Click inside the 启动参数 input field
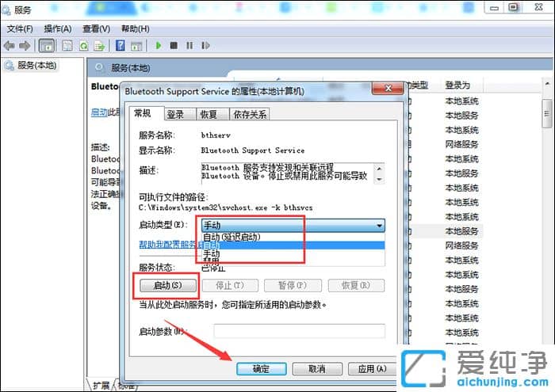The width and height of the screenshot is (555, 392). [x=300, y=331]
